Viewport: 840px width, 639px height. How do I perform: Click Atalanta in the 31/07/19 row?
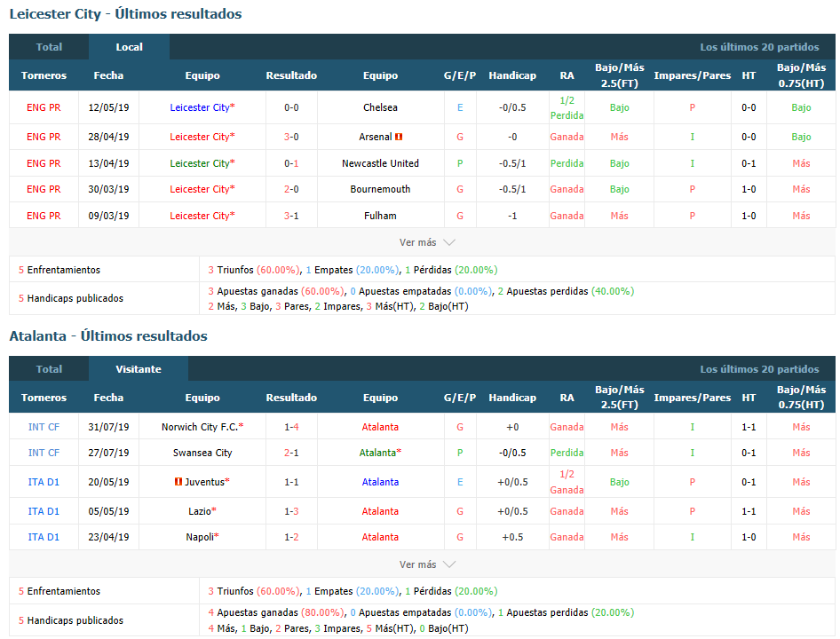click(380, 427)
